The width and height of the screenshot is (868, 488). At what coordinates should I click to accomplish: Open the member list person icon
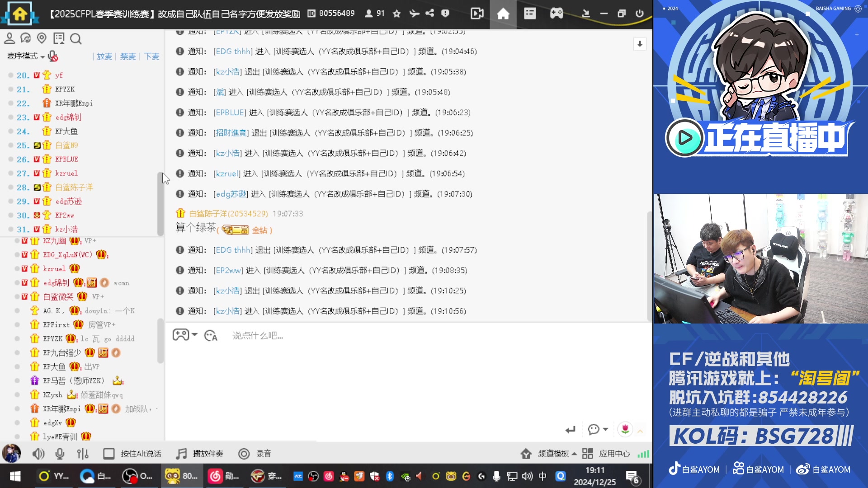point(9,38)
